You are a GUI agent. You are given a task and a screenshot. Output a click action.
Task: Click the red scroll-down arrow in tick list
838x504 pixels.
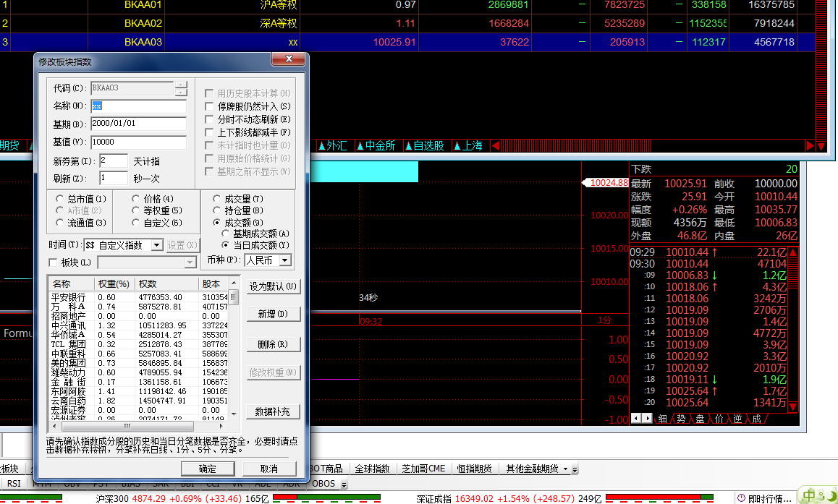tap(793, 405)
